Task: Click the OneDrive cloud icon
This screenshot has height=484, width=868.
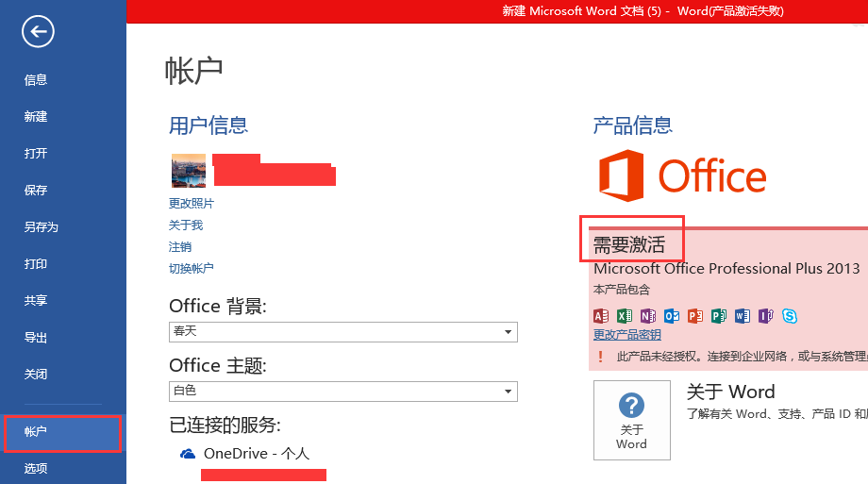Action: [x=188, y=454]
